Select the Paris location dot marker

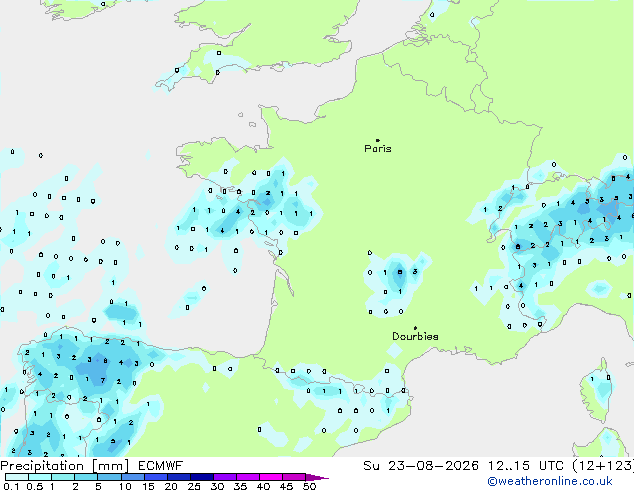pyautogui.click(x=378, y=140)
